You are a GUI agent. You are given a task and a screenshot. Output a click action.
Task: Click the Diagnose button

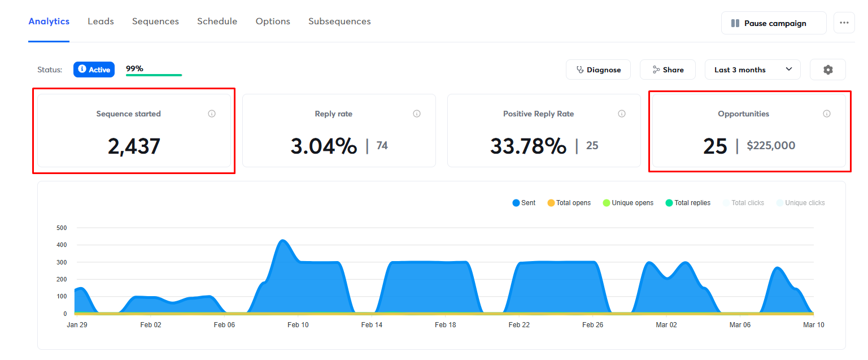(598, 70)
